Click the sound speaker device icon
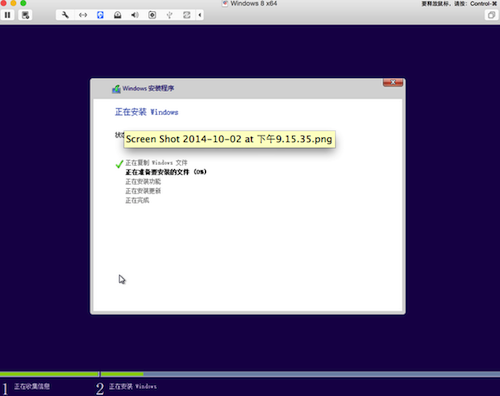Viewport: 500px width, 396px height. coord(135,15)
